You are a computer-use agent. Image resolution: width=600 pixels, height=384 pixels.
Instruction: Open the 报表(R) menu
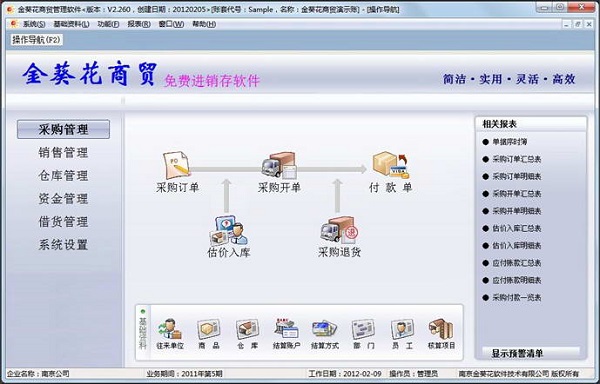(139, 24)
